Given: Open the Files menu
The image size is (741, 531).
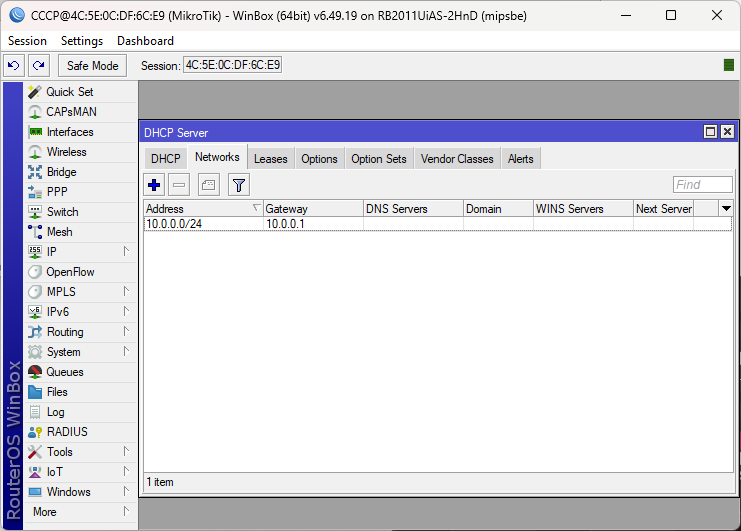Looking at the screenshot, I should (x=80, y=392).
